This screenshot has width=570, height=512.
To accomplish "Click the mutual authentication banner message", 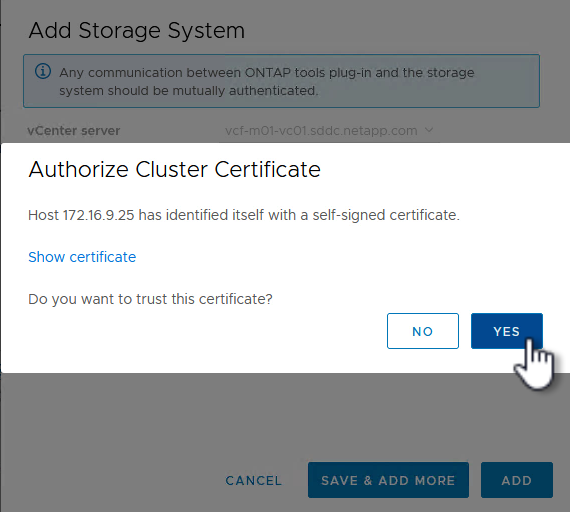I will (x=267, y=81).
